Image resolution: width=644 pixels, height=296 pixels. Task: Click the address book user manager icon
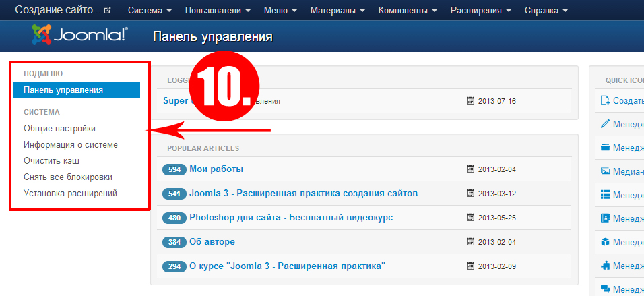pyautogui.click(x=604, y=218)
